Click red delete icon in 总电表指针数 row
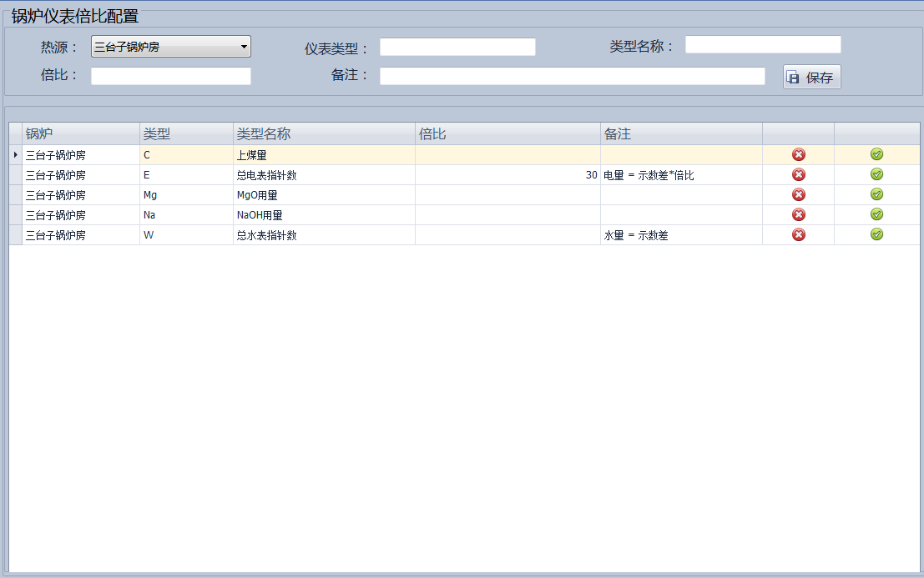 pos(798,174)
